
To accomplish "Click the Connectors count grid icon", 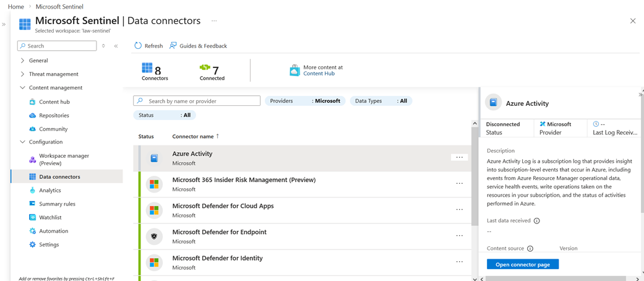I will pos(147,68).
